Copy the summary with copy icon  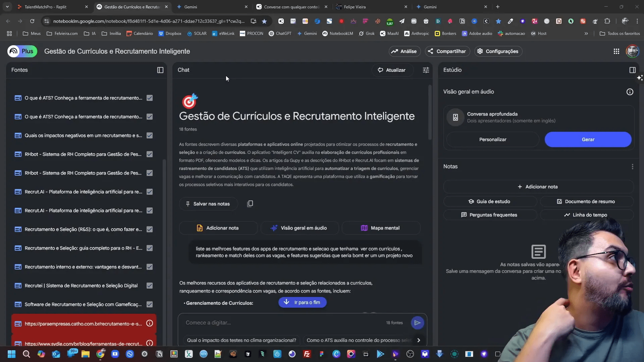pyautogui.click(x=250, y=204)
